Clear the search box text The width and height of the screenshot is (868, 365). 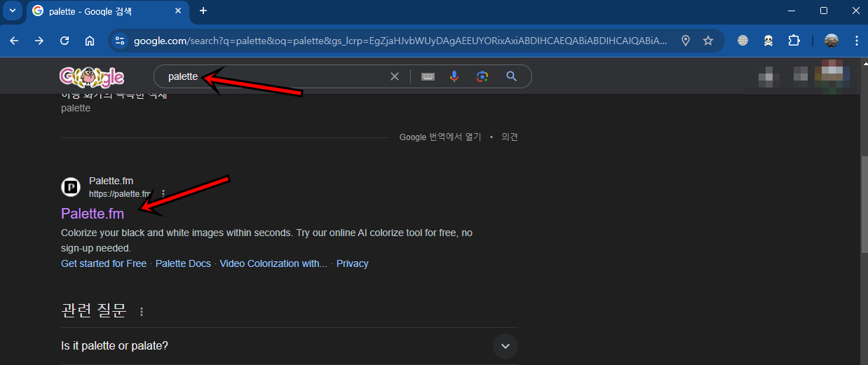pos(395,76)
